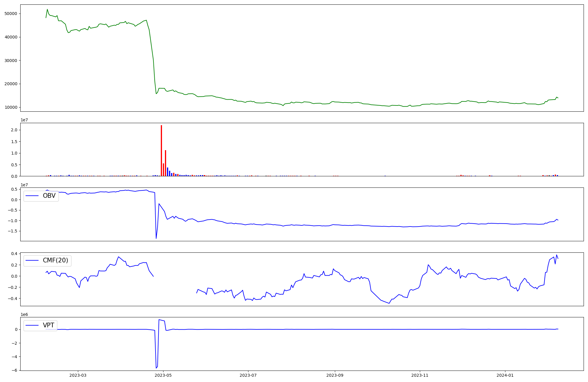Image resolution: width=588 pixels, height=382 pixels.
Task: Click the blue line sample in VPT legend
Action: tap(32, 325)
